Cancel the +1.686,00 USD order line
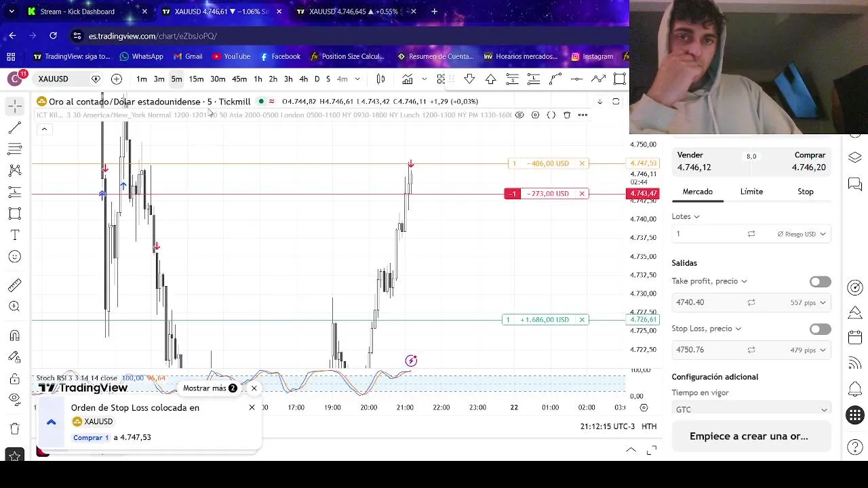This screenshot has height=488, width=868. [x=582, y=320]
